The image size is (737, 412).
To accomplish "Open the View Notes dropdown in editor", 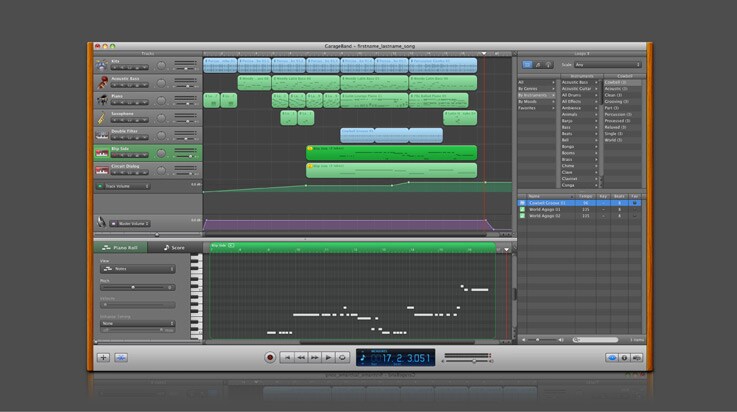I will pyautogui.click(x=138, y=269).
